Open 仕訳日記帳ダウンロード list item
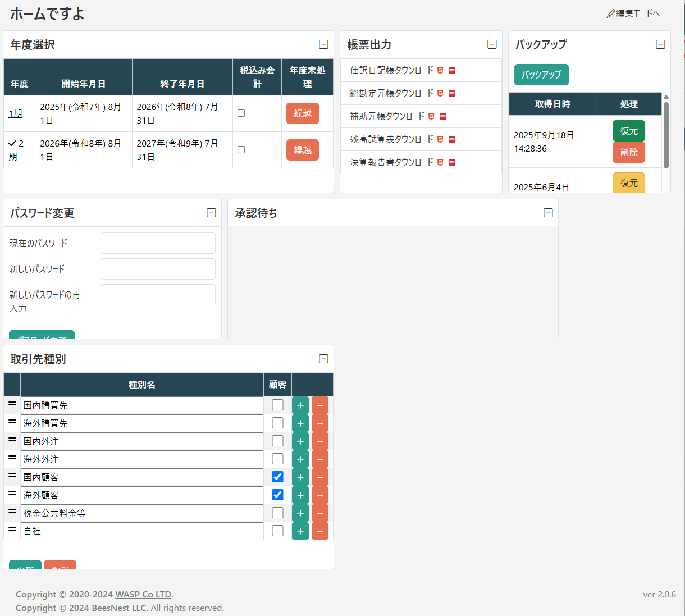The height and width of the screenshot is (616, 685). pyautogui.click(x=391, y=70)
